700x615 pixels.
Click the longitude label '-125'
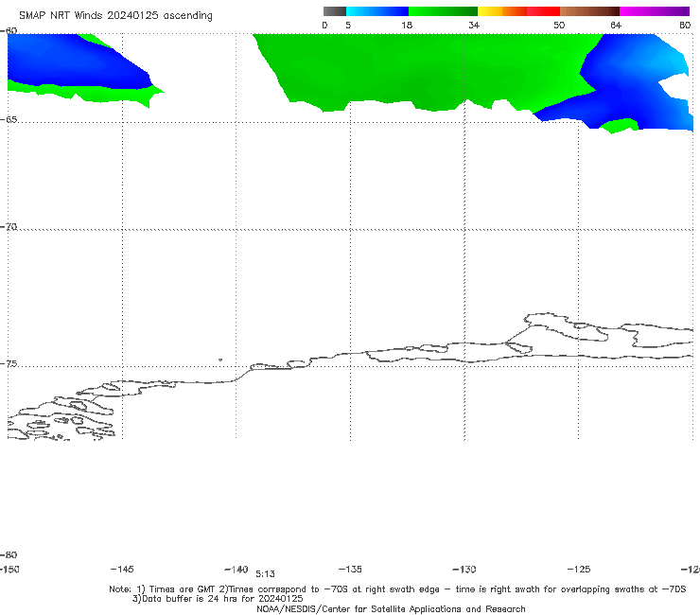[579, 569]
